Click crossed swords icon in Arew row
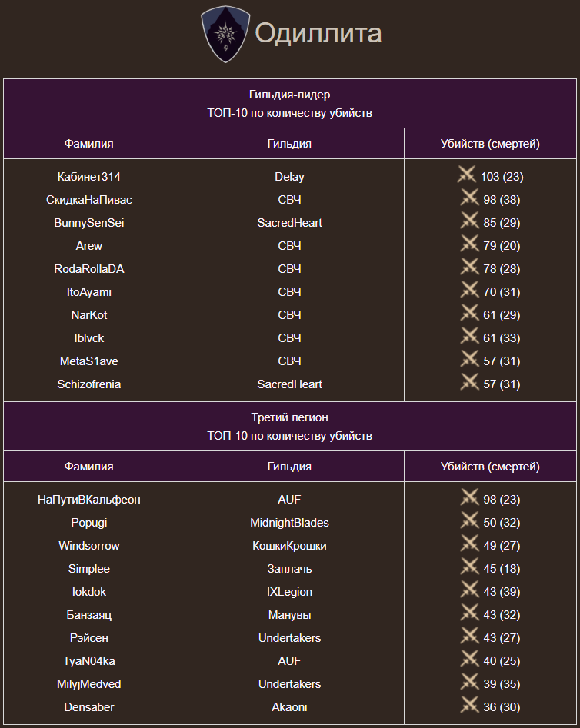 (469, 244)
